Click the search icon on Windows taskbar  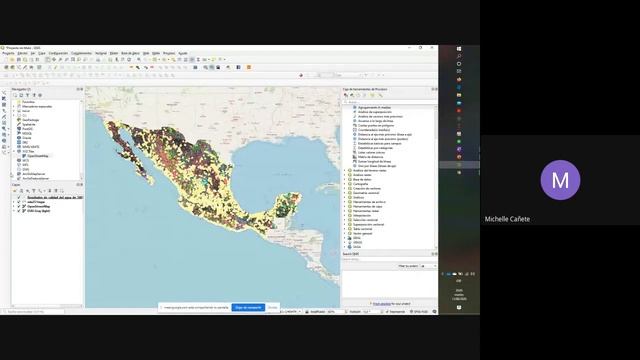pyautogui.click(x=459, y=56)
